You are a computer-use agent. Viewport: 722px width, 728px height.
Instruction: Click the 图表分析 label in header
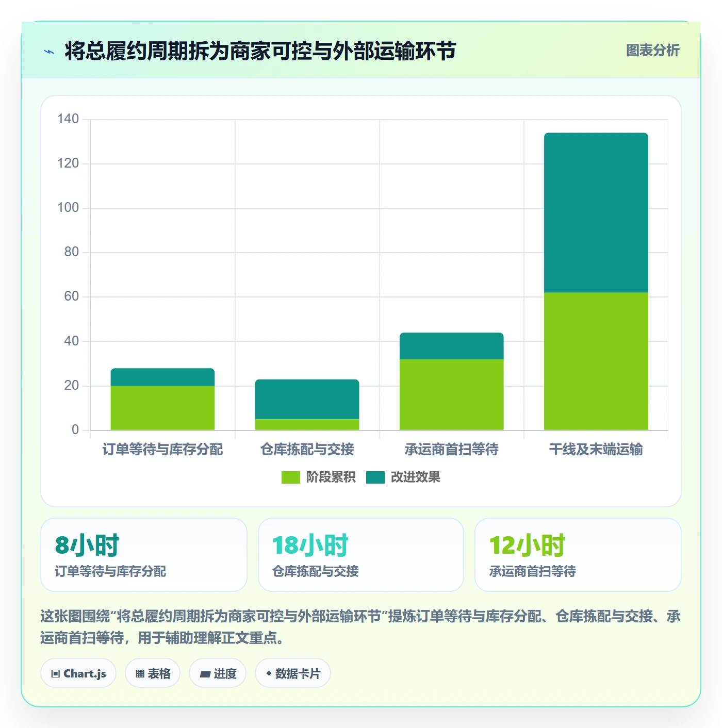click(652, 51)
